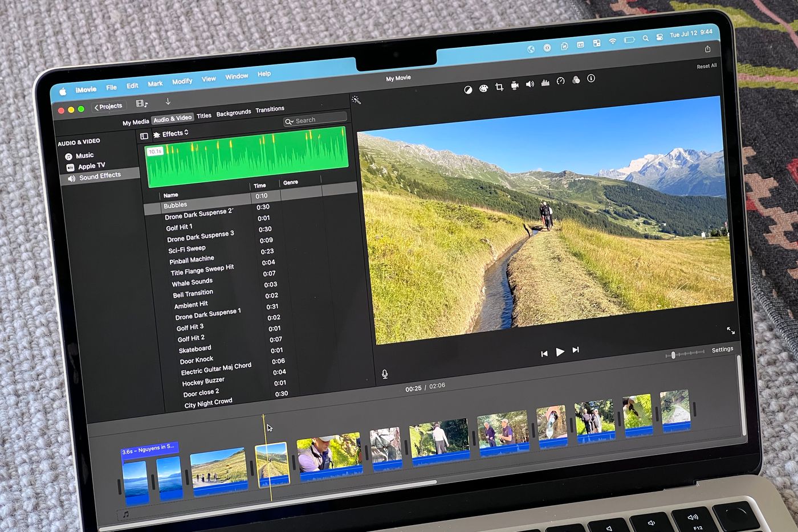798x532 pixels.
Task: Open the File menu
Action: pyautogui.click(x=112, y=88)
